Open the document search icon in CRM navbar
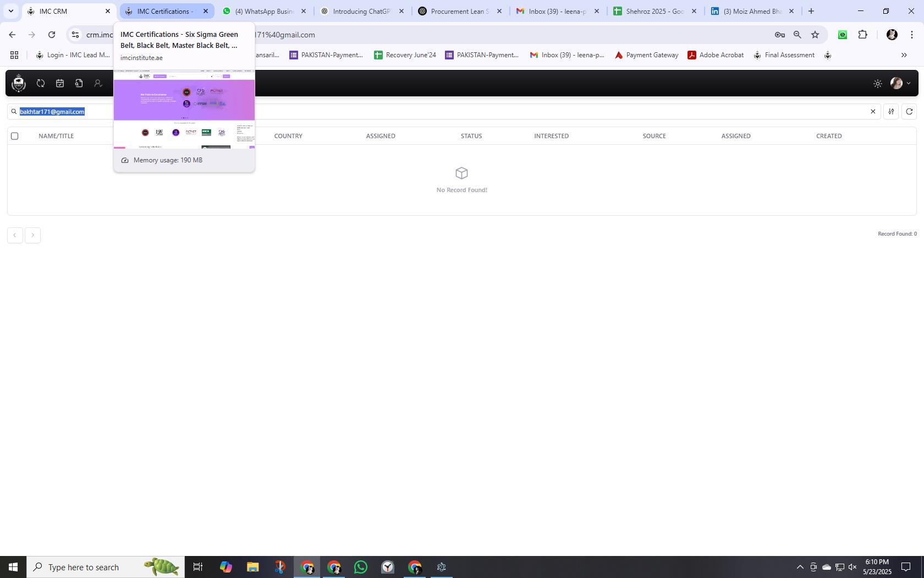Screen dimensions: 924x578 (79, 83)
